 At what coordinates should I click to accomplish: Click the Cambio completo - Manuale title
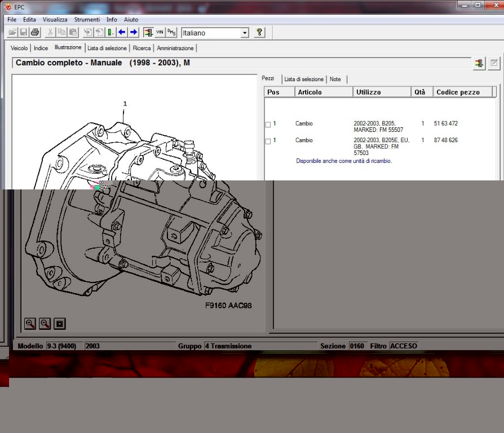point(103,63)
